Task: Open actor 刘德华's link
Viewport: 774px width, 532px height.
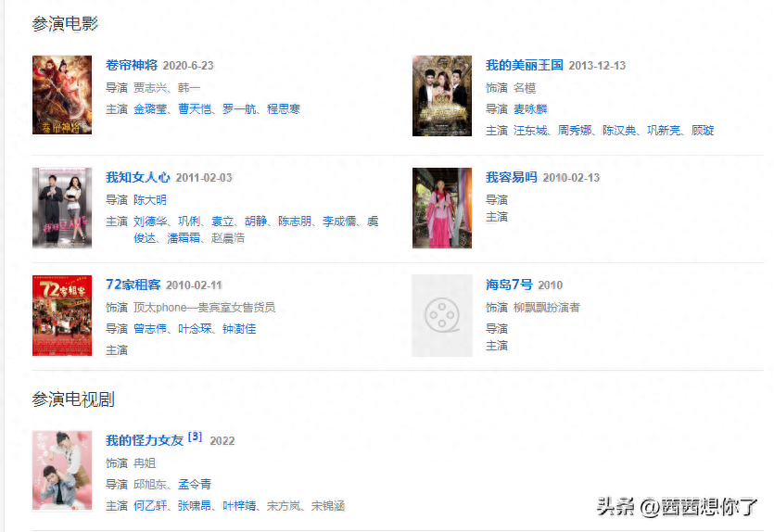Action: coord(150,222)
